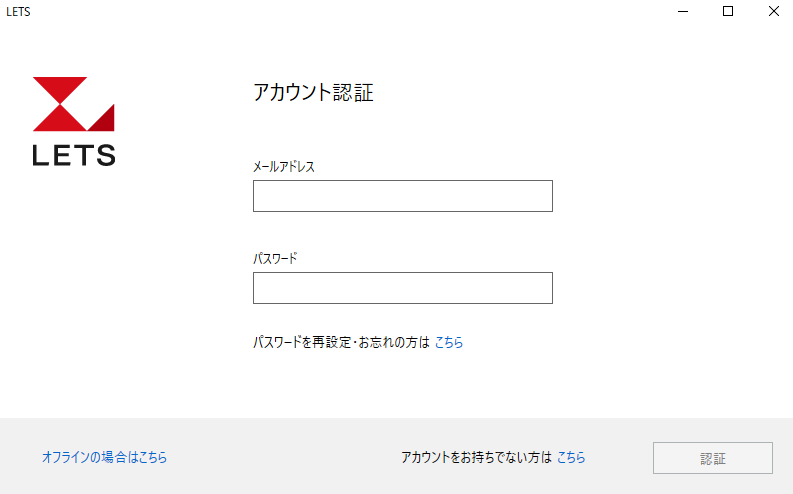Click the メールアドレス label
This screenshot has height=494, width=793.
(x=284, y=167)
